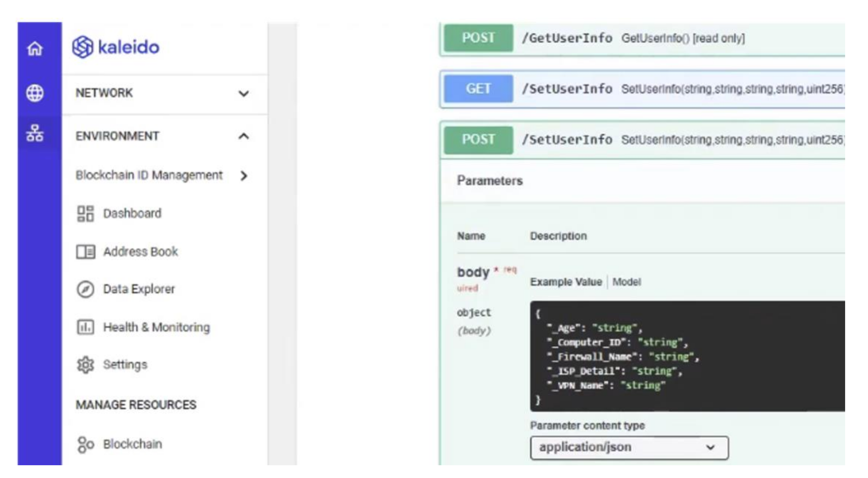This screenshot has height=478, width=868.
Task: Select the environment nodes icon
Action: click(35, 134)
